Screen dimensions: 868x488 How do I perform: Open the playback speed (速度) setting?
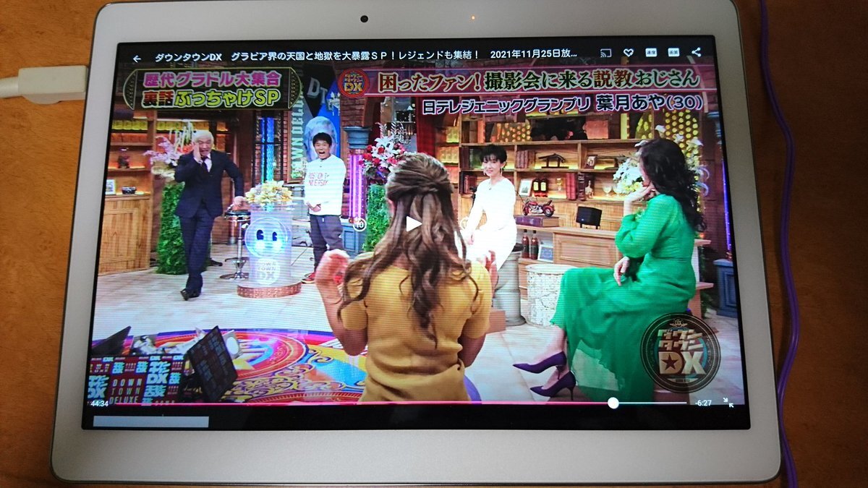coord(651,53)
